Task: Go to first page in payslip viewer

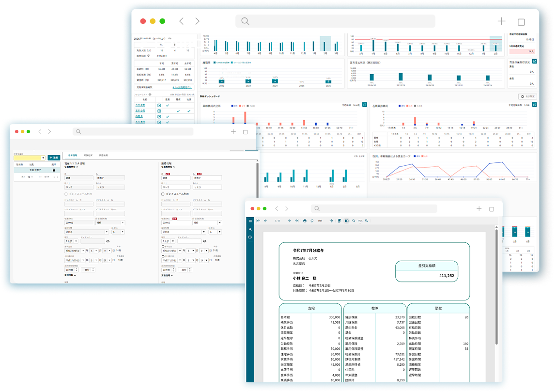Action: (258, 221)
